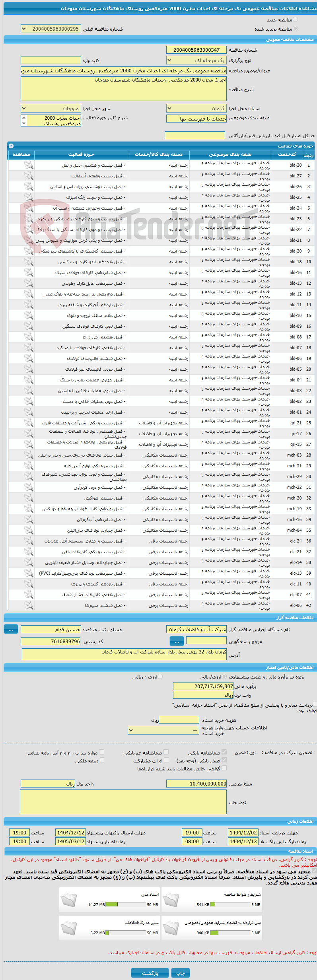Toggle the اوراق مشارکت checkbox
This screenshot has width=317, height=980.
coord(166,760)
